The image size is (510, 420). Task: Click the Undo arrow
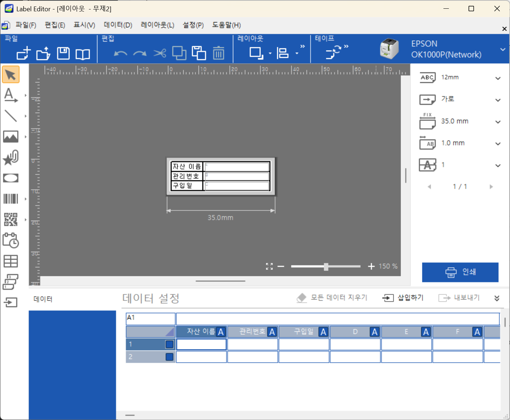tap(120, 54)
